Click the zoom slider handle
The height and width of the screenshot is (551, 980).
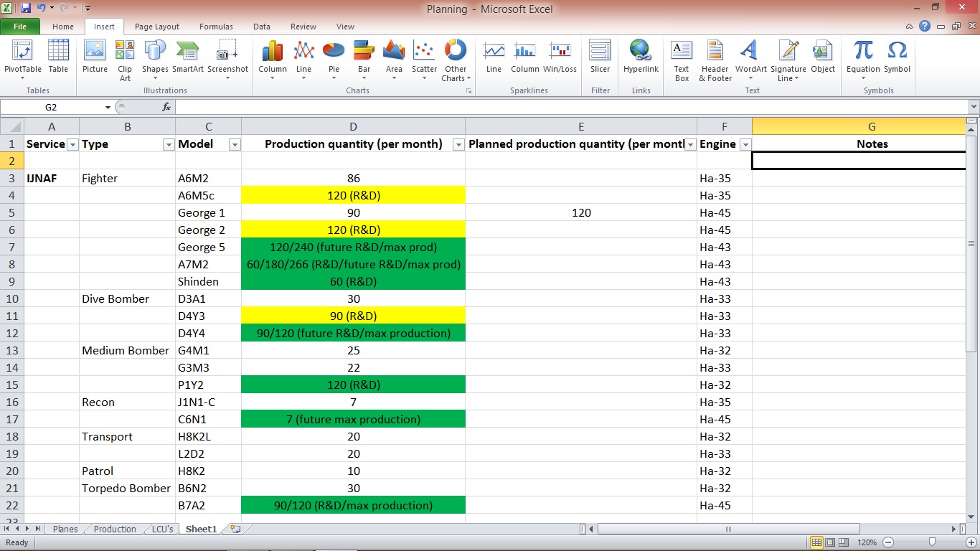(932, 542)
